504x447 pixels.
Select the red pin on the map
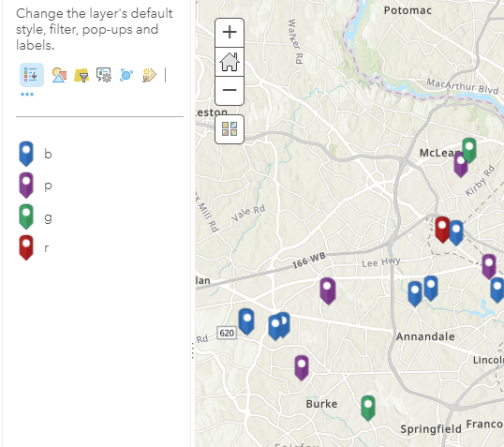click(442, 230)
